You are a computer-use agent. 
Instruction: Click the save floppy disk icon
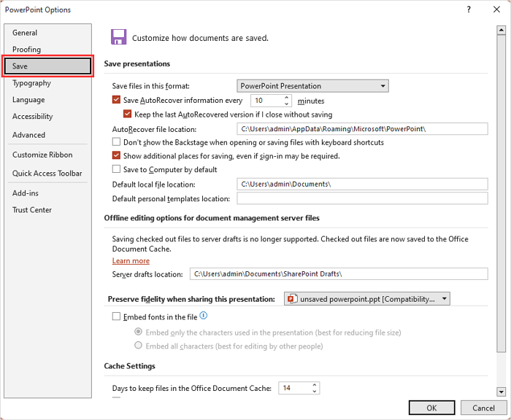pos(118,38)
